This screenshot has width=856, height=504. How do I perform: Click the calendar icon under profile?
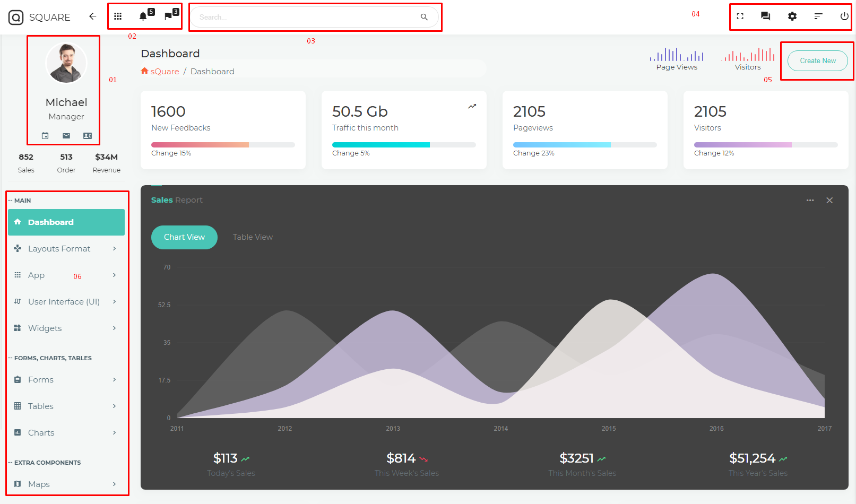click(x=45, y=136)
